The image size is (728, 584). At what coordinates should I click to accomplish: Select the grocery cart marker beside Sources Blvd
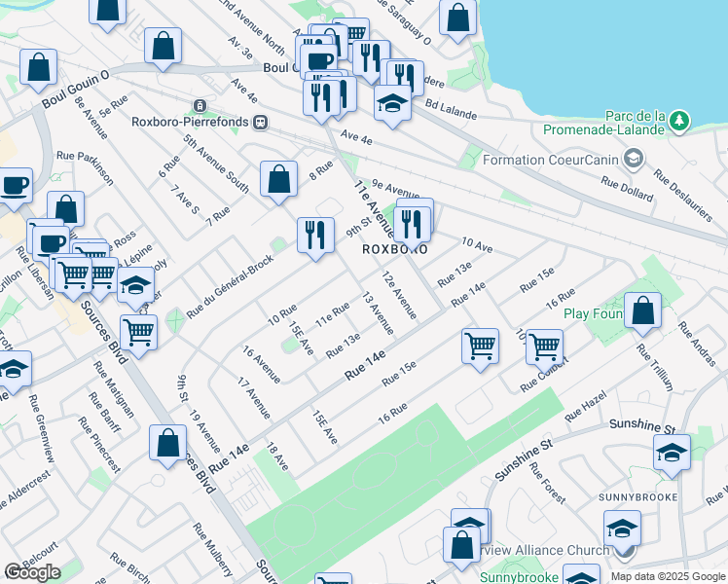(138, 333)
